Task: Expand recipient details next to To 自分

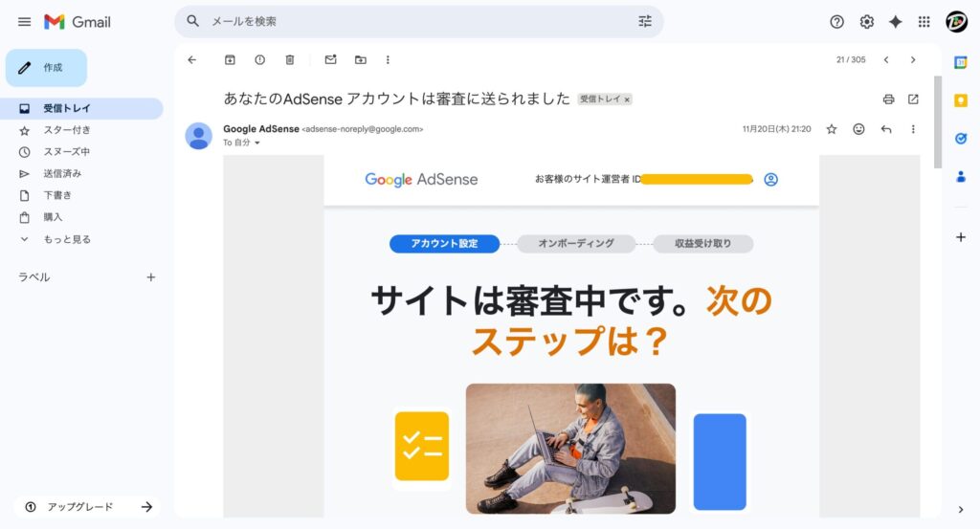Action: [256, 143]
